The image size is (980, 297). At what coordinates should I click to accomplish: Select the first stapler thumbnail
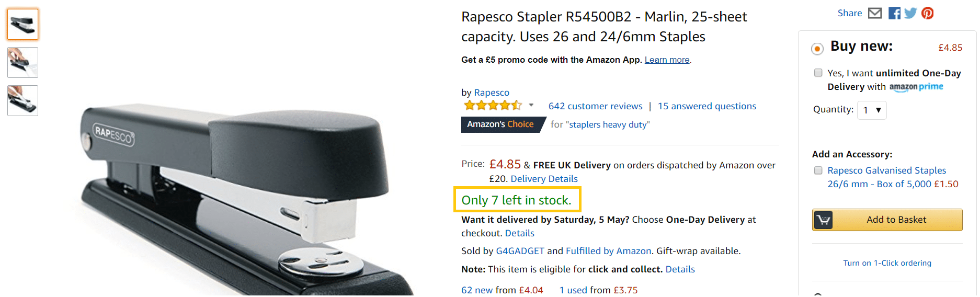(x=23, y=25)
